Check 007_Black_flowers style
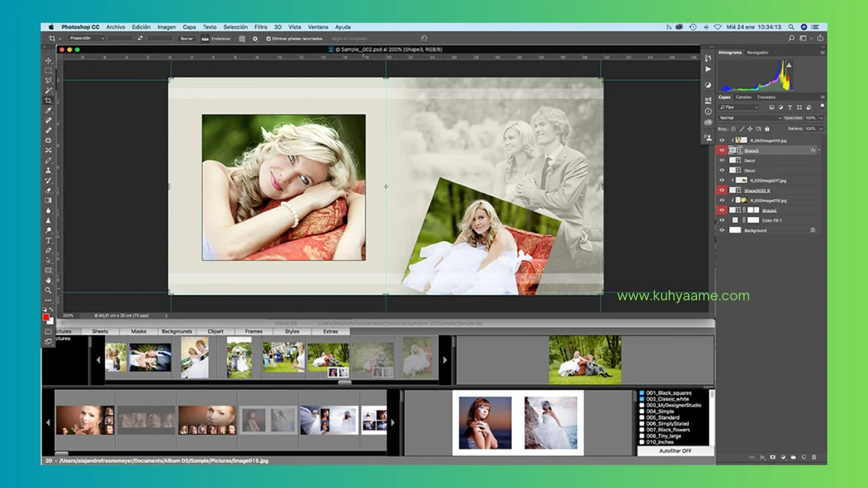The image size is (868, 488). [x=642, y=430]
